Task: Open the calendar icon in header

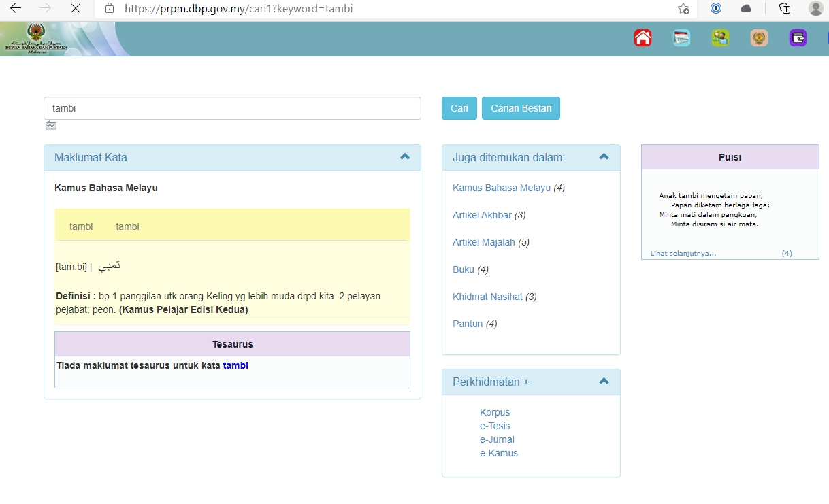Action: [681, 38]
